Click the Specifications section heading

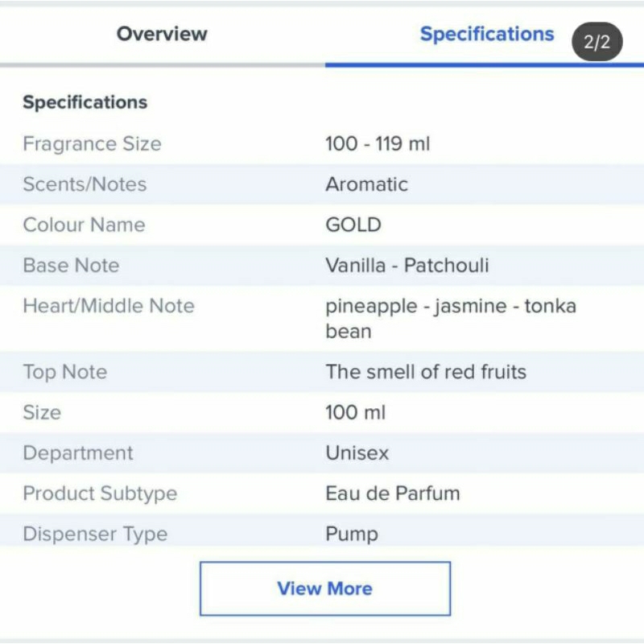(85, 102)
